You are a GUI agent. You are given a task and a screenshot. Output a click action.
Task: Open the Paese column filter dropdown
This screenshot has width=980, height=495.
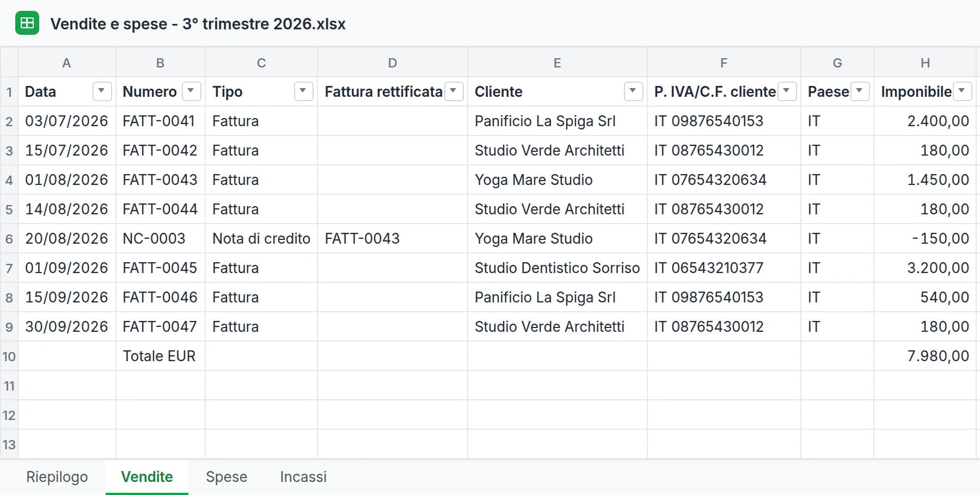click(x=860, y=91)
